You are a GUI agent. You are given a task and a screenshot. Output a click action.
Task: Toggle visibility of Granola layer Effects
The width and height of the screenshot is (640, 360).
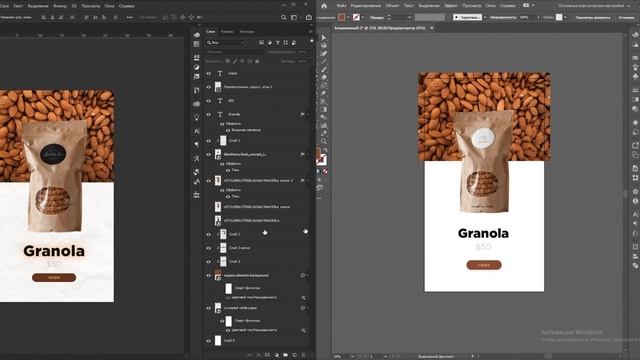point(222,124)
